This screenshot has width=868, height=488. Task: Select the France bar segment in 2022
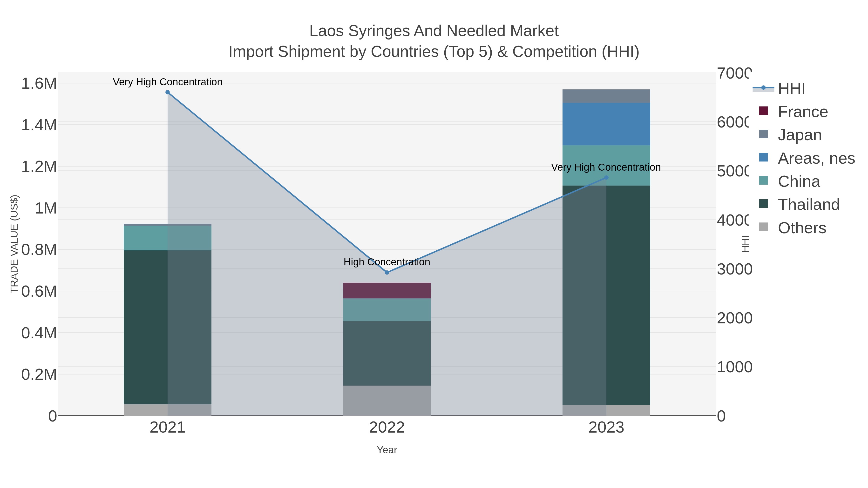[387, 290]
